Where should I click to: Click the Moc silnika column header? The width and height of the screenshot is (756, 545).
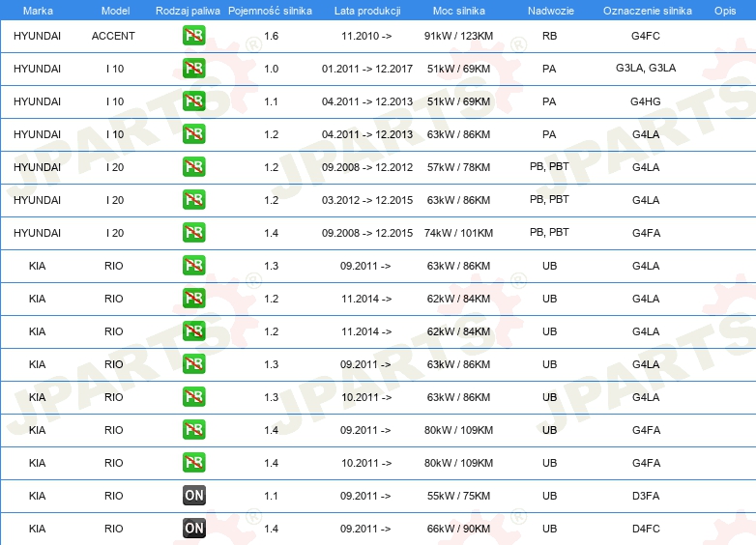point(459,10)
